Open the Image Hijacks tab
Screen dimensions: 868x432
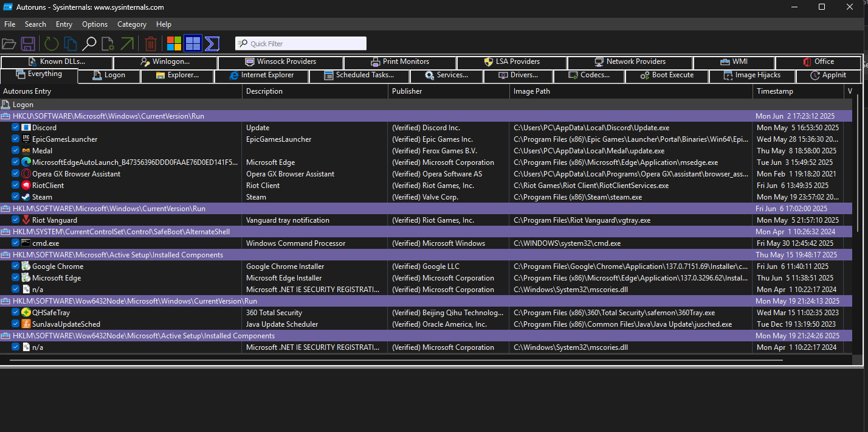click(752, 75)
